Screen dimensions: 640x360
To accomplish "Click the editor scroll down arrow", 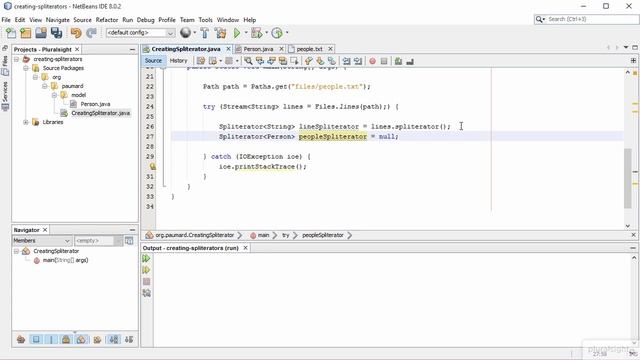I will point(628,226).
